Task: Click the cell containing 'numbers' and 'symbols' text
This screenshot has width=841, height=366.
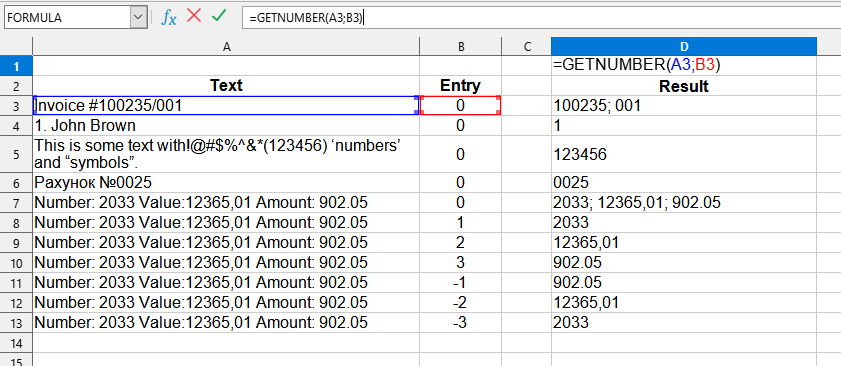Action: (226, 155)
